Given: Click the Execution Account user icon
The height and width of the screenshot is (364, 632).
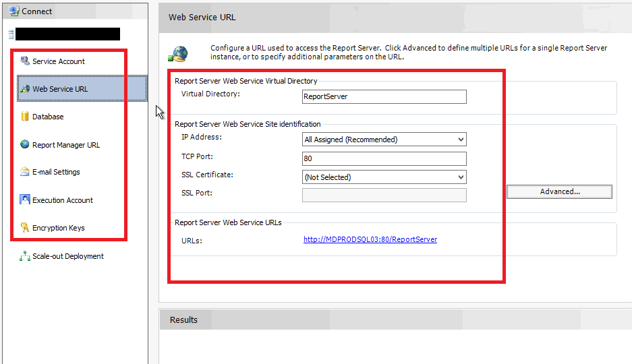Looking at the screenshot, I should pos(25,200).
